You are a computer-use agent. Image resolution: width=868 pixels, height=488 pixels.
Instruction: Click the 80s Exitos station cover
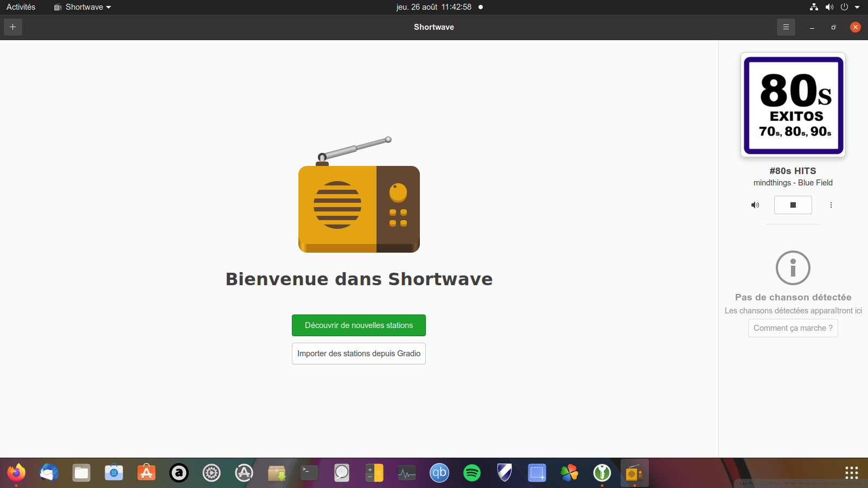click(x=793, y=105)
